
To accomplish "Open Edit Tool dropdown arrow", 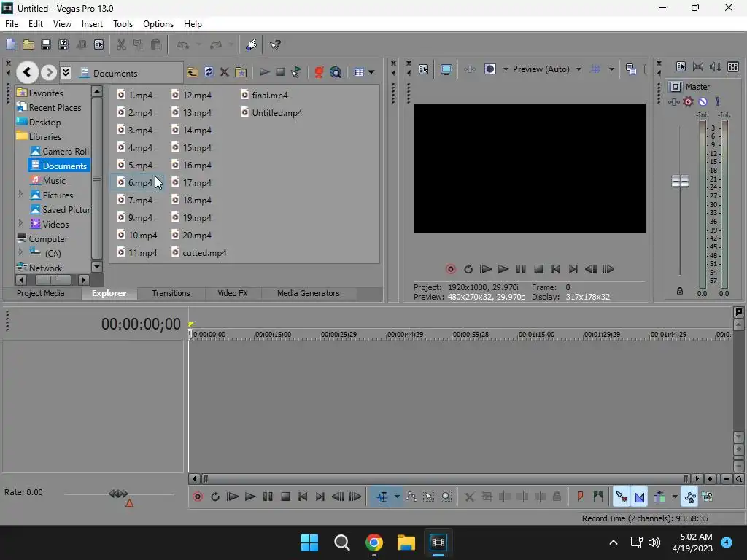I will (x=396, y=497).
